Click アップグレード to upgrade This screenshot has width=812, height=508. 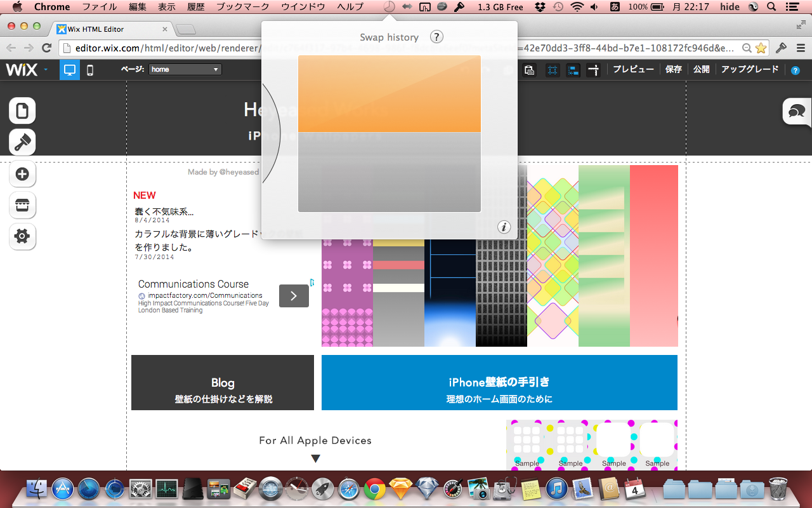coord(750,69)
